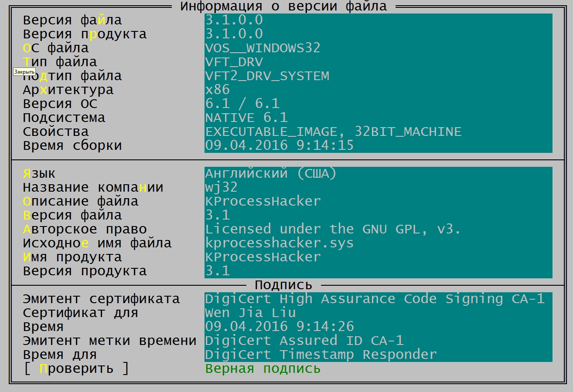This screenshot has width=573, height=392.
Task: Click the signature Время value 09.04.2016 9:14:26
Action: 379,327
